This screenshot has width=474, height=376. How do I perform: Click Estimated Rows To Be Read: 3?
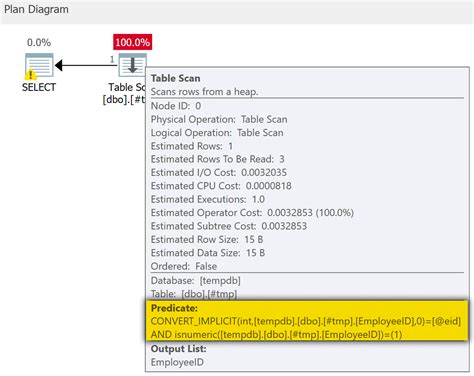click(x=218, y=159)
